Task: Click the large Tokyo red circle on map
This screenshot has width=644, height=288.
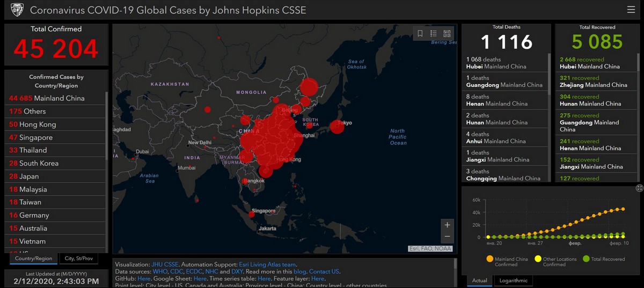Action: [337, 127]
